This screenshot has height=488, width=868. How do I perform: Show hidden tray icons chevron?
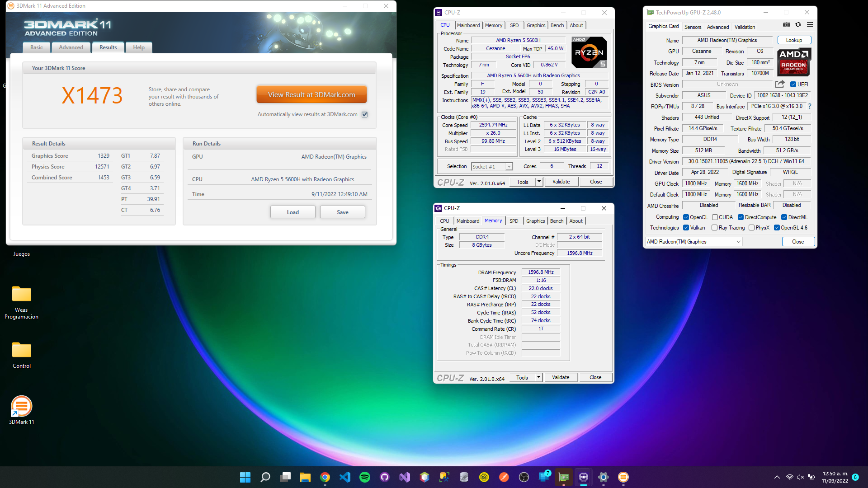coord(777,477)
